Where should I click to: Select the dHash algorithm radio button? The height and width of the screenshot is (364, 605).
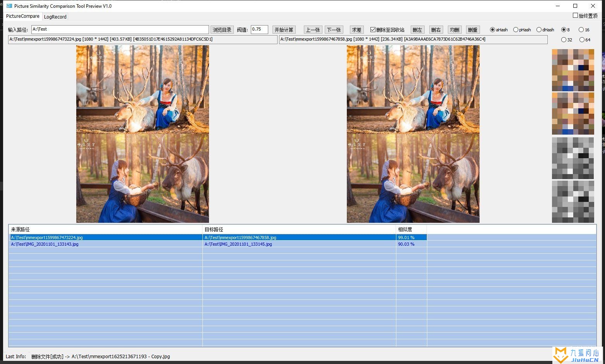545,30
